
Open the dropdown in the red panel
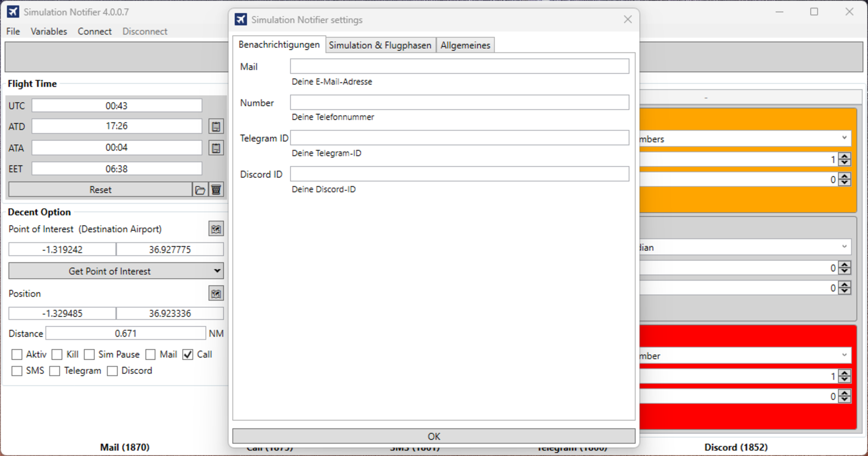[844, 355]
